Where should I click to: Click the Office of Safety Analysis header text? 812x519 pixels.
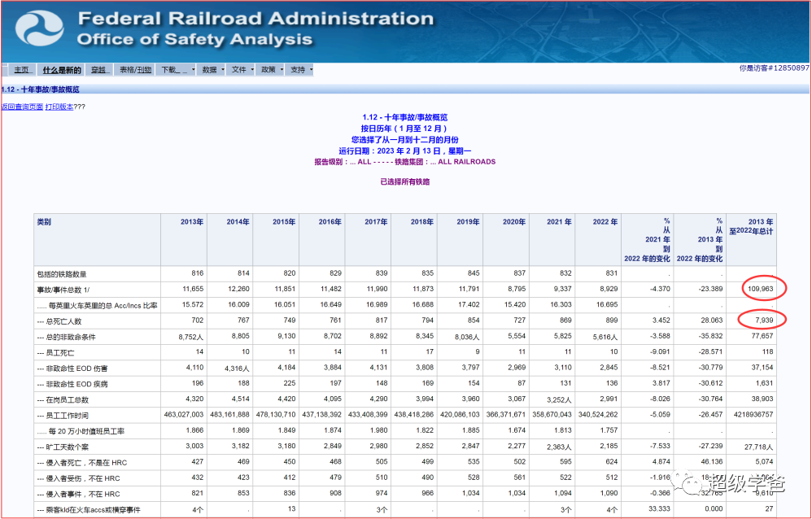tap(194, 39)
